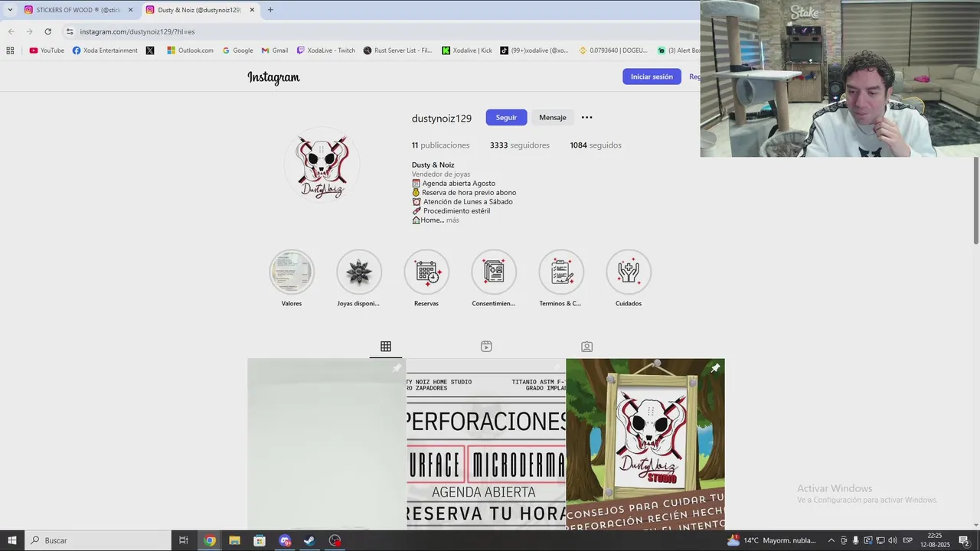Viewport: 980px width, 551px height.
Task: Open the PERFORACIONES agenda abierta post
Action: (486, 444)
